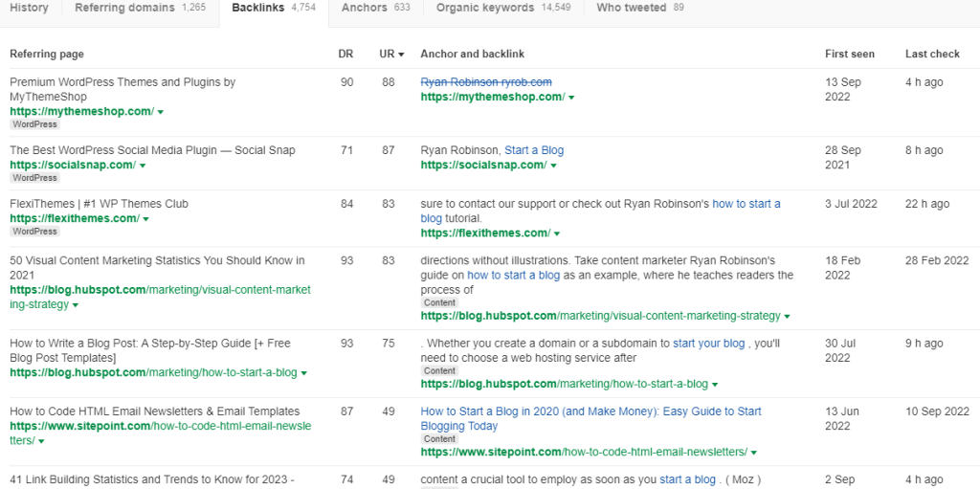
Task: Expand dropdown next to backlink socialsnap.com URL
Action: tap(554, 166)
